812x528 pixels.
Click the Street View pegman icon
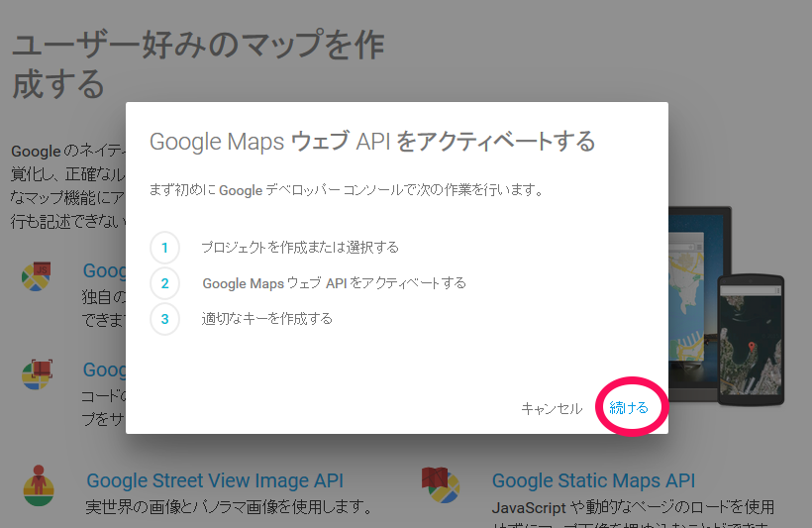pos(39,485)
